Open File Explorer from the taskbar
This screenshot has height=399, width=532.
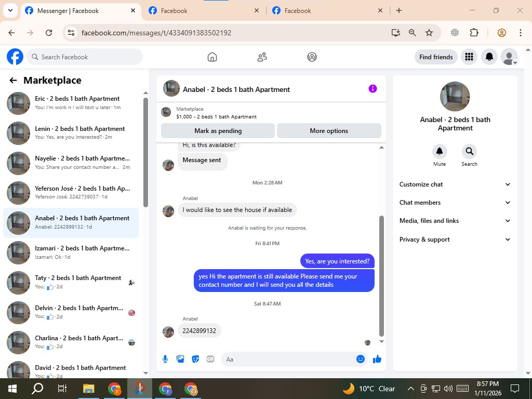click(x=88, y=389)
